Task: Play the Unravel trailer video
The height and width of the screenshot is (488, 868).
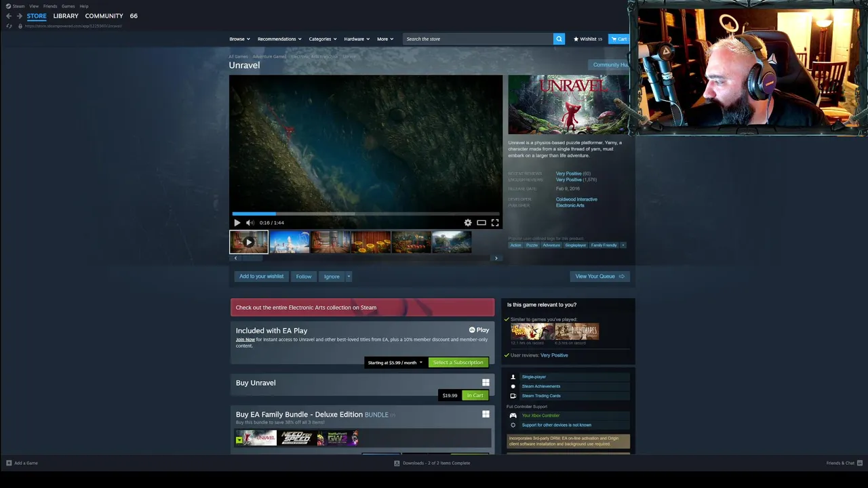Action: [237, 222]
